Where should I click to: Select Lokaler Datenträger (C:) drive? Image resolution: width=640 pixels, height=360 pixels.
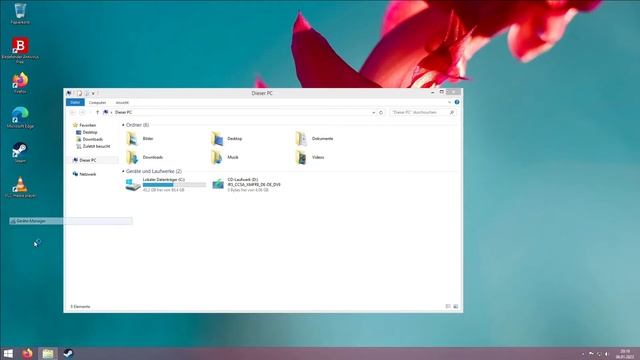click(x=165, y=184)
